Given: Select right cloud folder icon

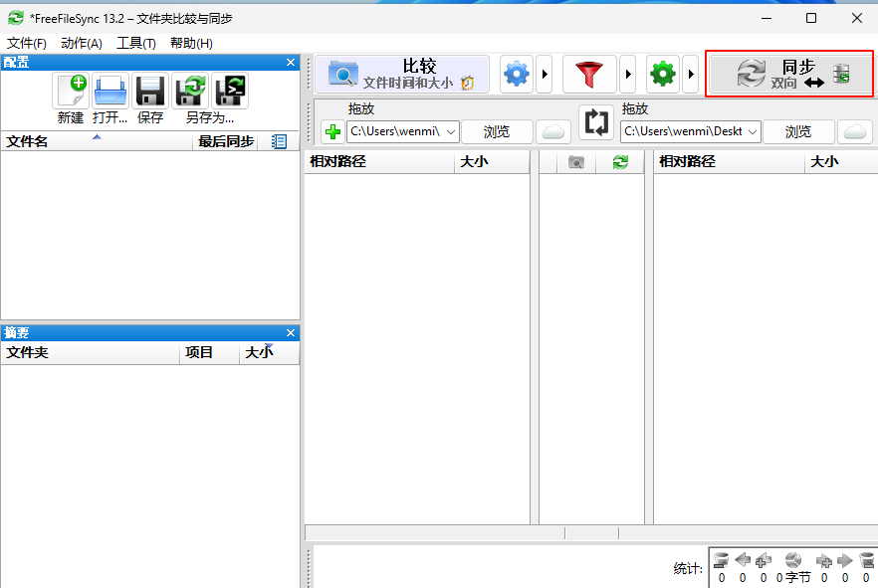Looking at the screenshot, I should (855, 132).
